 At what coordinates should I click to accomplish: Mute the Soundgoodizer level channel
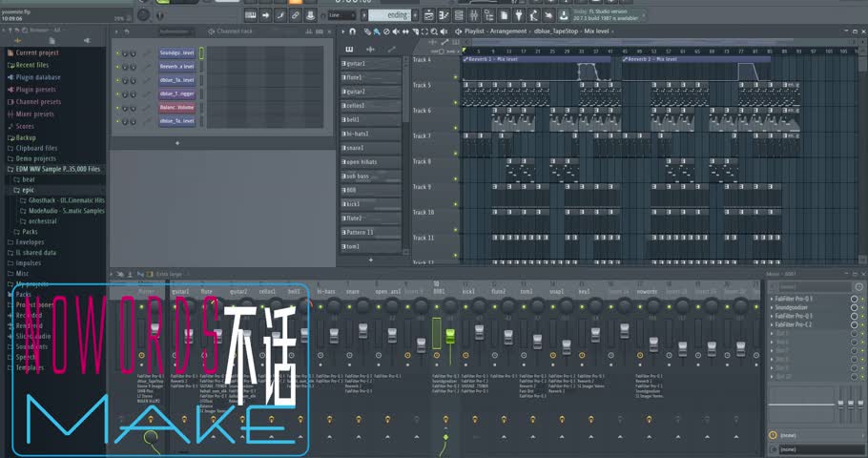(117, 53)
